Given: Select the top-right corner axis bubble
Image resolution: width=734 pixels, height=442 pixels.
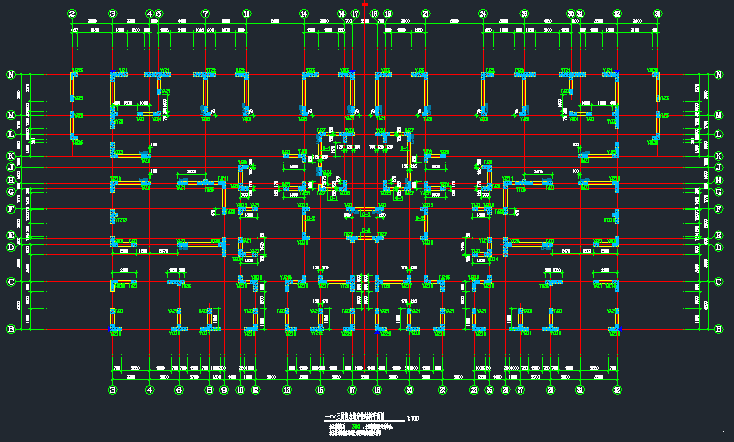Looking at the screenshot, I should pos(657,14).
